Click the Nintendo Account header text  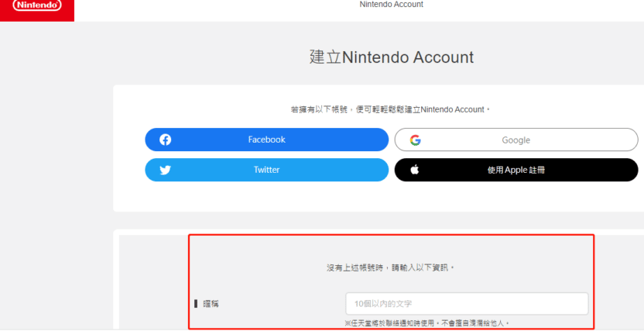coord(392,5)
